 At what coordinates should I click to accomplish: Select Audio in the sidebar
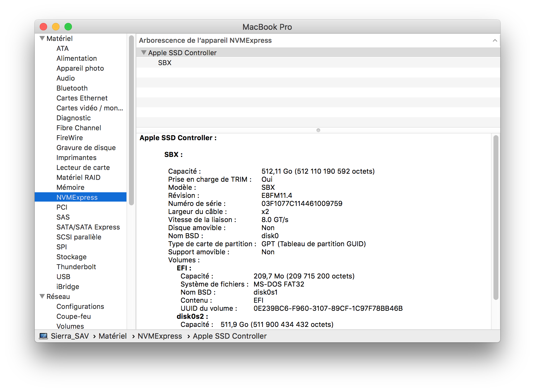tap(65, 78)
